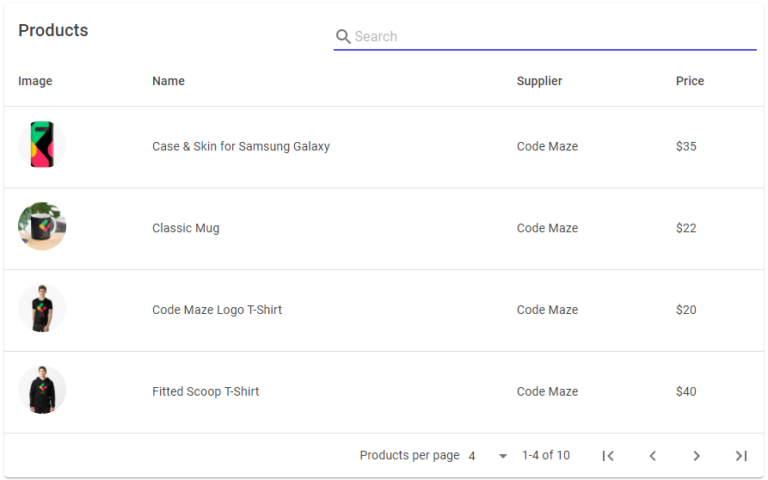Image resolution: width=768 pixels, height=480 pixels.
Task: Select the Fitted Scoop T-Shirt name
Action: click(x=205, y=392)
